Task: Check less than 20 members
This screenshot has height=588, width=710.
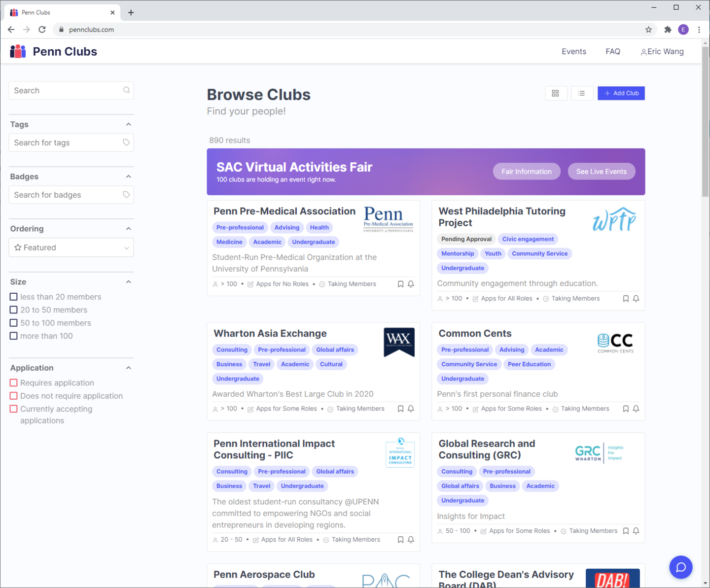Action: tap(14, 297)
